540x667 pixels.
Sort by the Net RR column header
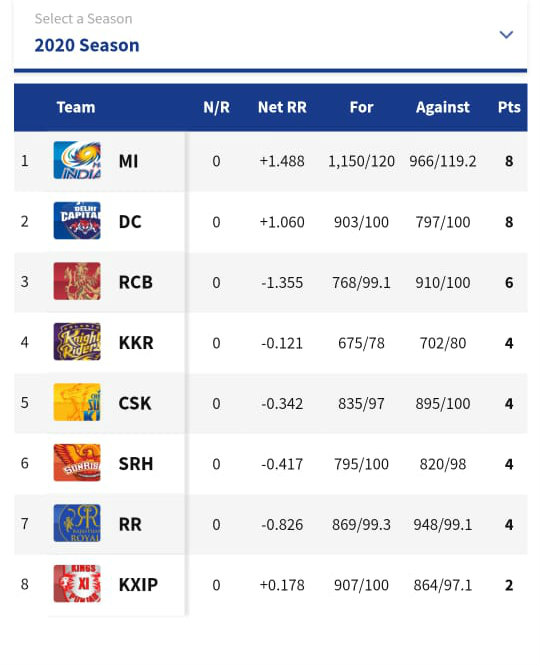(282, 107)
